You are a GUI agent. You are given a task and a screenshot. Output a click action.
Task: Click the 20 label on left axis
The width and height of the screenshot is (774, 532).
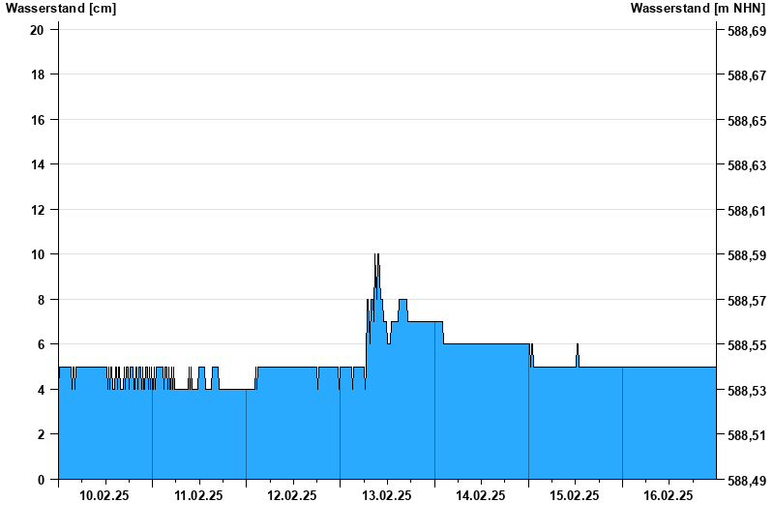(x=37, y=30)
